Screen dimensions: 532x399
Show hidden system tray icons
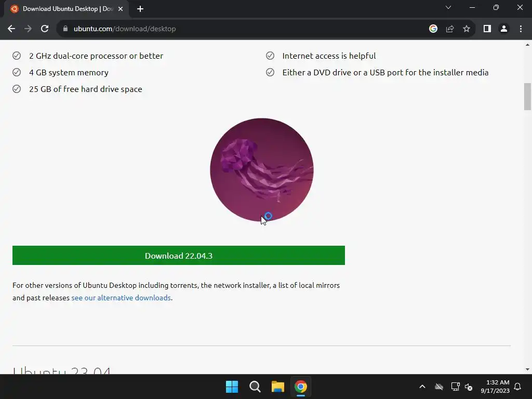click(422, 387)
